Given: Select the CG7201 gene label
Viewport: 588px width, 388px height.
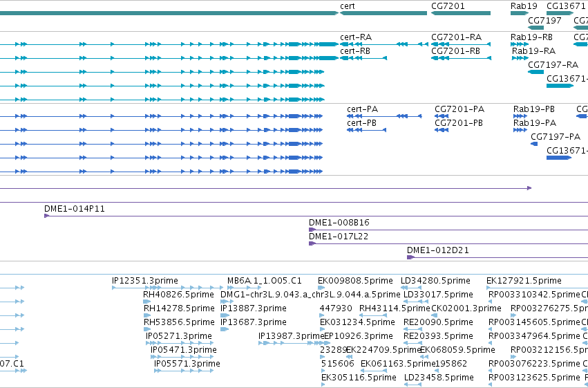Looking at the screenshot, I should coord(448,6).
